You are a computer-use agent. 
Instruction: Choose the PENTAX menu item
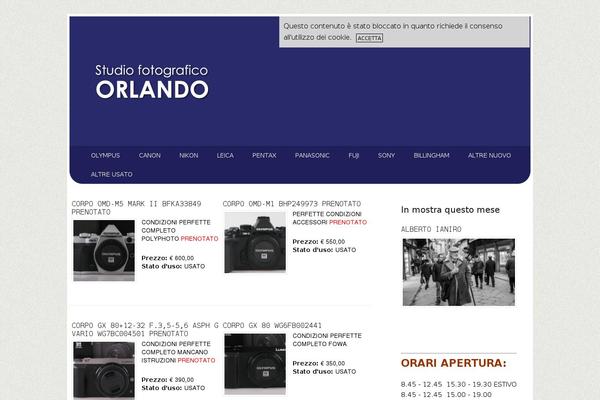point(264,155)
